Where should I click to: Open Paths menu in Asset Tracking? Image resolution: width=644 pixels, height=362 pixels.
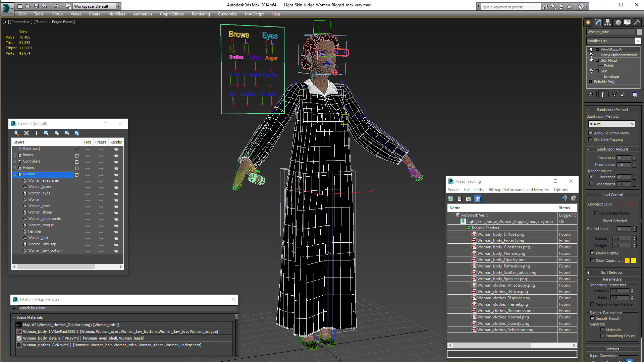pos(479,190)
